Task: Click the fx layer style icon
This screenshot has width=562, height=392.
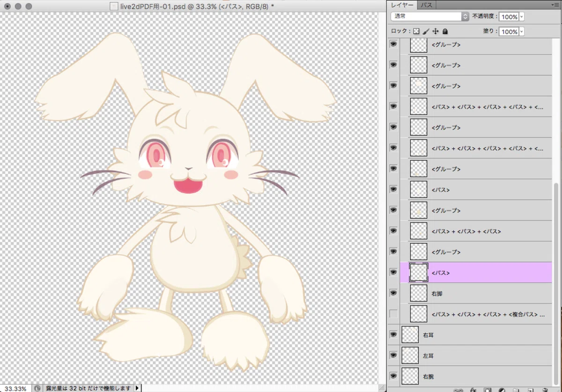Action: [x=473, y=390]
